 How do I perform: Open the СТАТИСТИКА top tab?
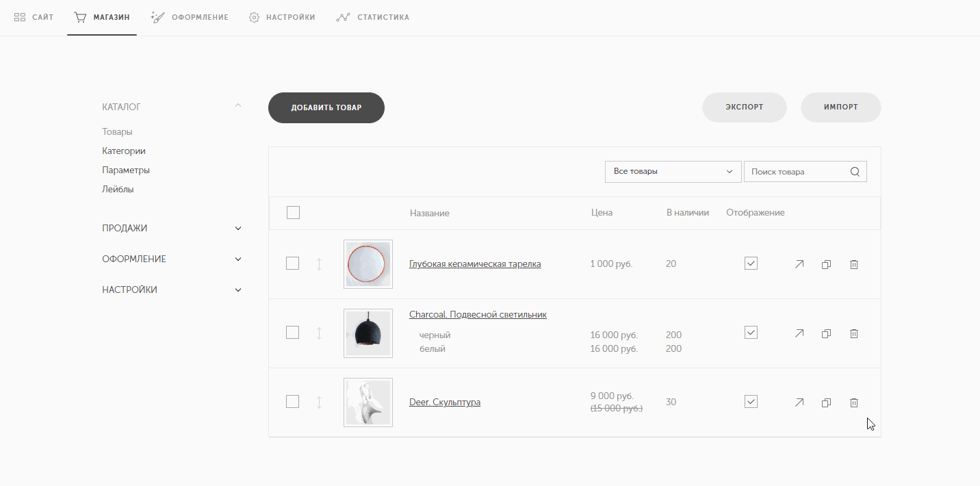373,17
